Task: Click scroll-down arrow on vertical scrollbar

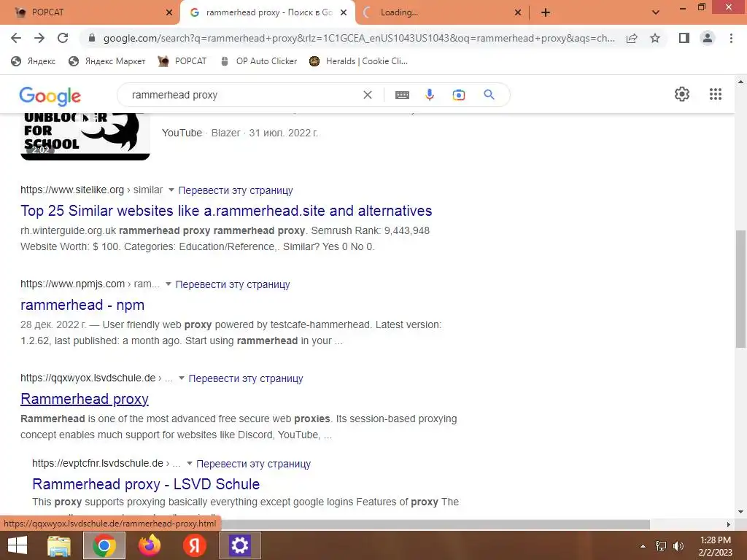Action: click(740, 512)
